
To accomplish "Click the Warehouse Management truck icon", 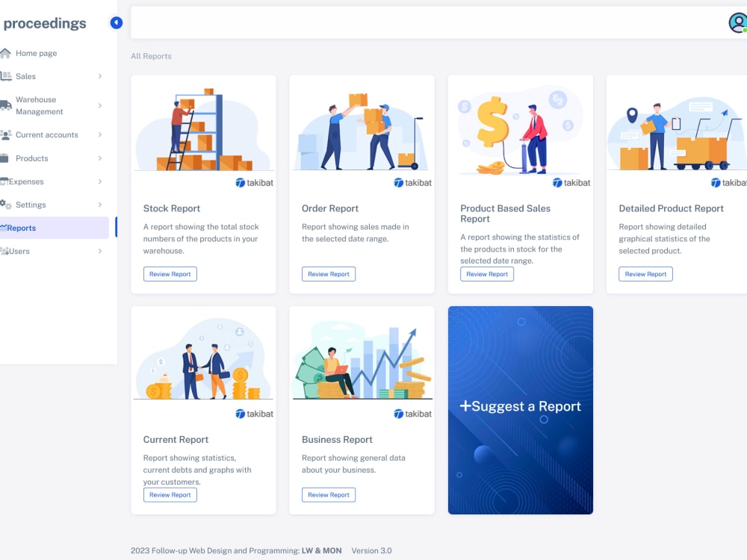I will [6, 105].
